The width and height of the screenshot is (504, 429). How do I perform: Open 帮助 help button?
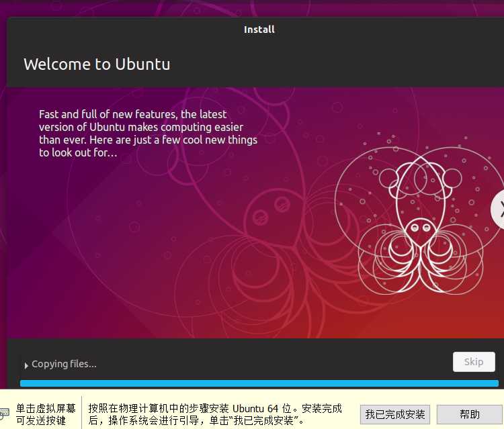click(x=470, y=414)
